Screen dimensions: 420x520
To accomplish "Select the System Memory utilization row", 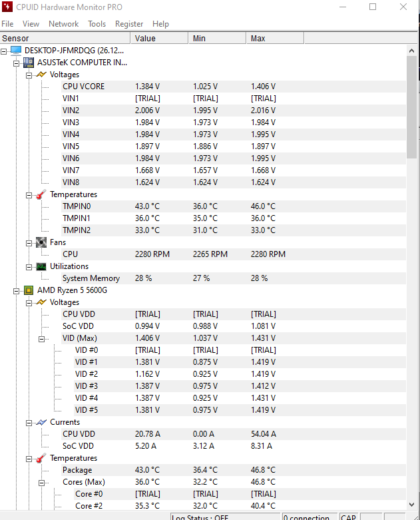I will tap(234, 278).
